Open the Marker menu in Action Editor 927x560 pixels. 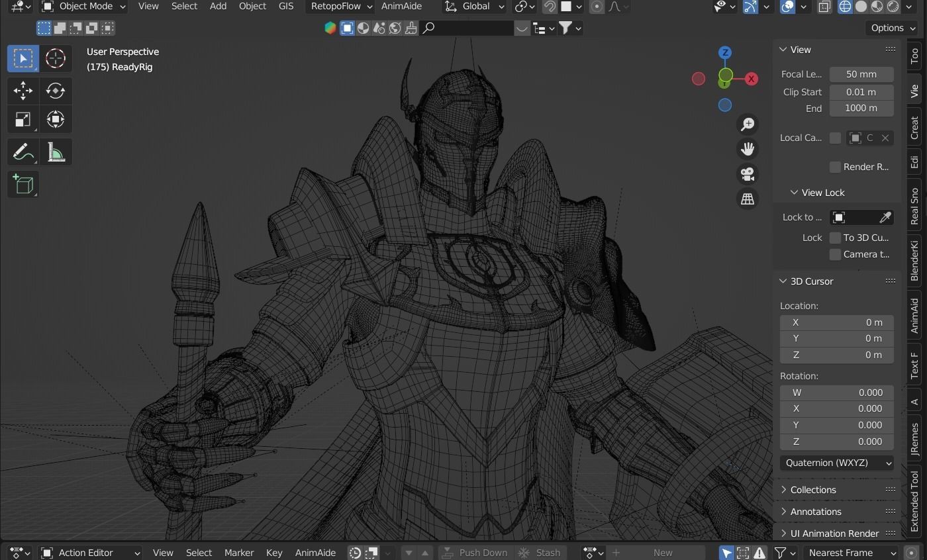click(x=239, y=553)
